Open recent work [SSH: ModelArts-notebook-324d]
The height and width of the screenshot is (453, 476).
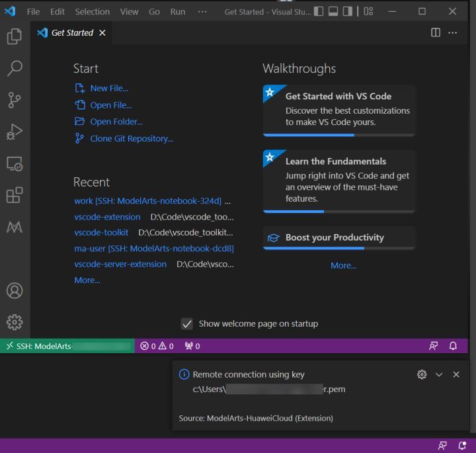[x=148, y=201]
